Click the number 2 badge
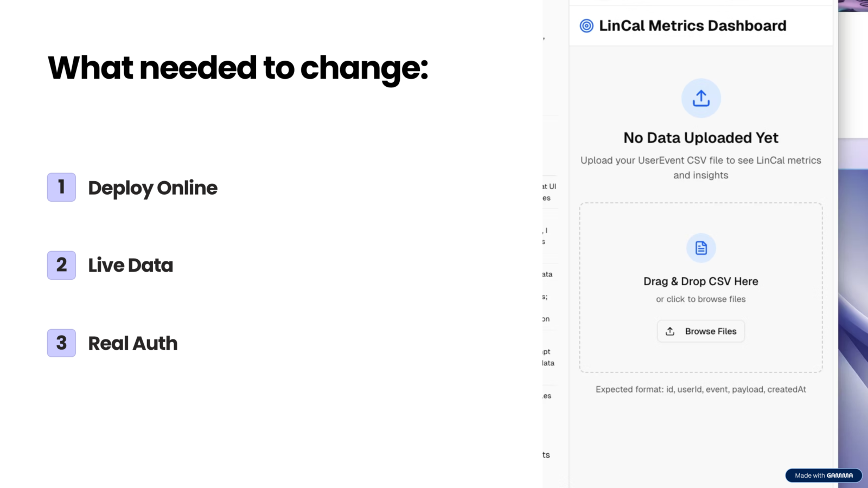868x488 pixels. click(61, 265)
